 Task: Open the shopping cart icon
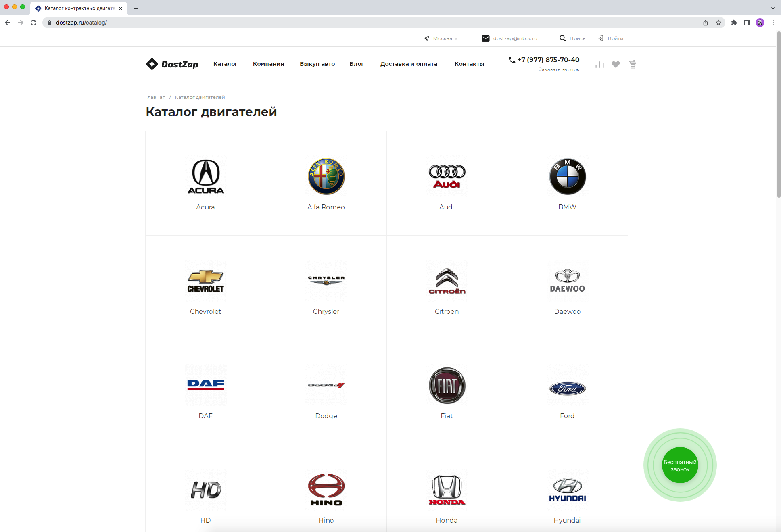(632, 64)
